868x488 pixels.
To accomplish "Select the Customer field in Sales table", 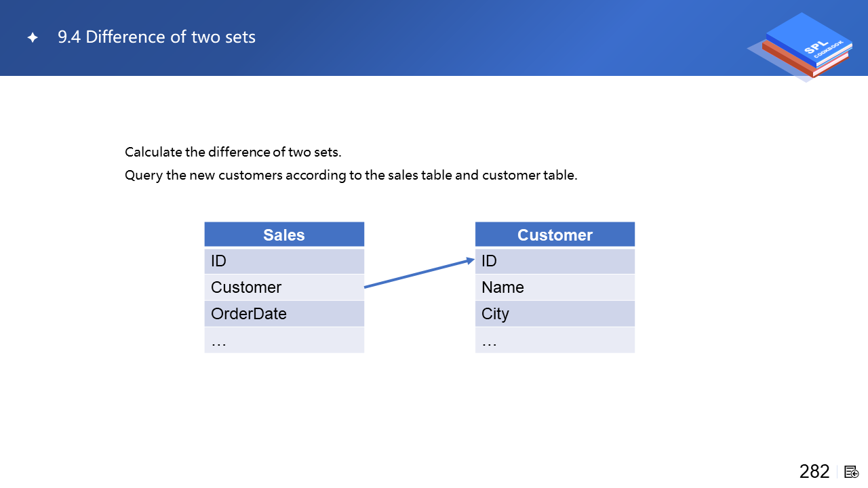I will (284, 287).
